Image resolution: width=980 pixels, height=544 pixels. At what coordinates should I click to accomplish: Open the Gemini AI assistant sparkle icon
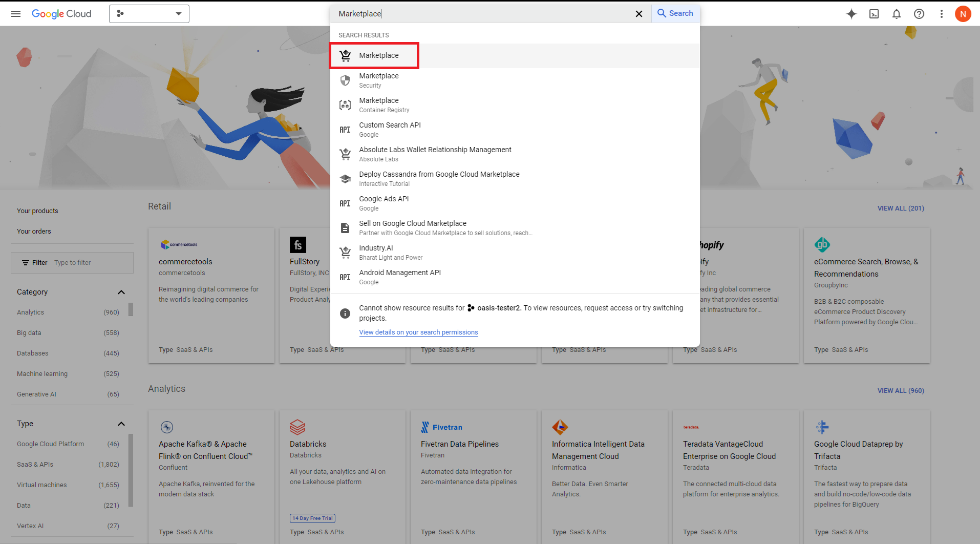point(851,14)
